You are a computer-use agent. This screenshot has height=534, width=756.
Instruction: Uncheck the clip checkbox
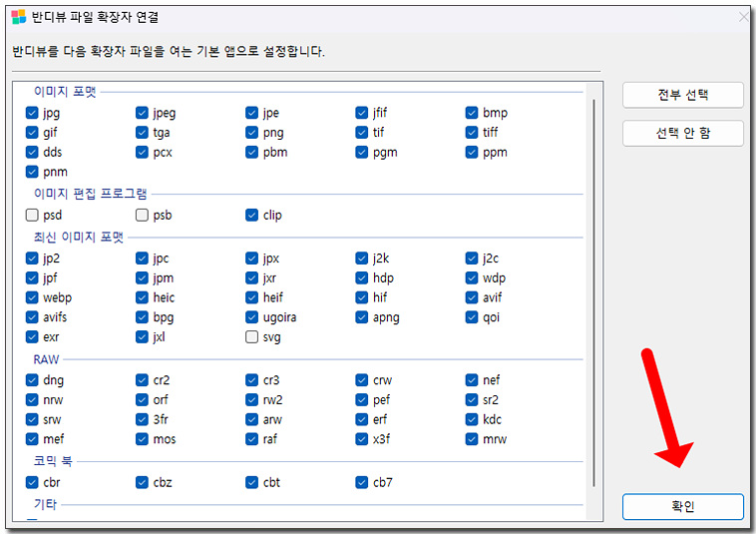click(x=251, y=215)
